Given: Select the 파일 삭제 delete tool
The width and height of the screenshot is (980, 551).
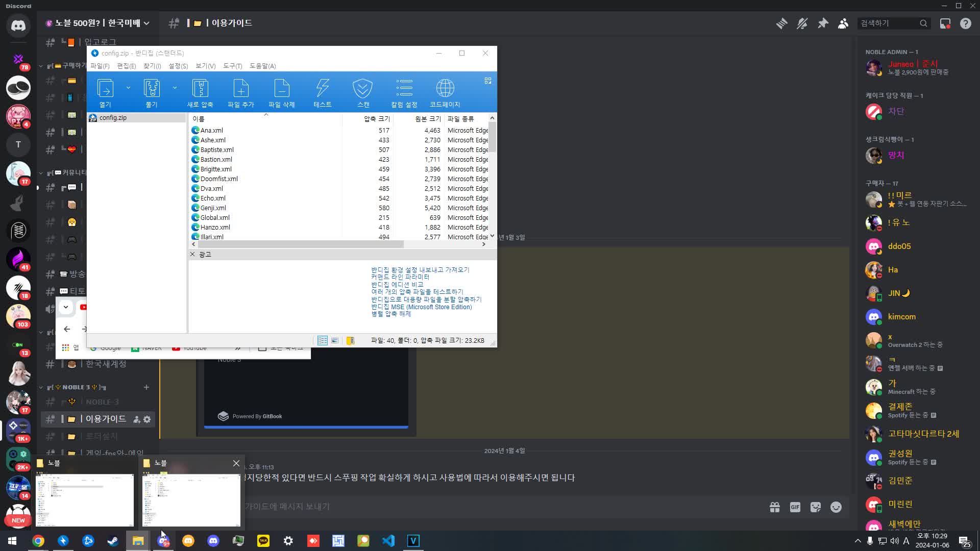Looking at the screenshot, I should pyautogui.click(x=282, y=92).
